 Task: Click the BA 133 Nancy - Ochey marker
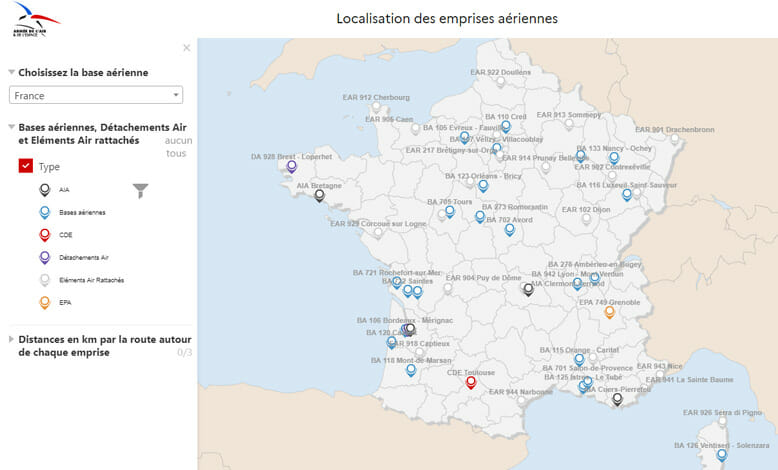point(614,158)
